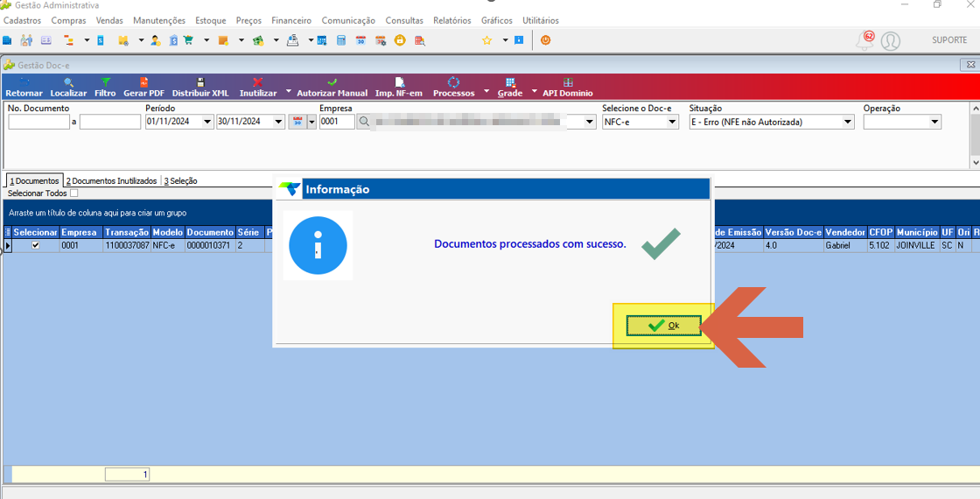Click the SUPORTE label
This screenshot has height=499, width=980.
pos(949,40)
